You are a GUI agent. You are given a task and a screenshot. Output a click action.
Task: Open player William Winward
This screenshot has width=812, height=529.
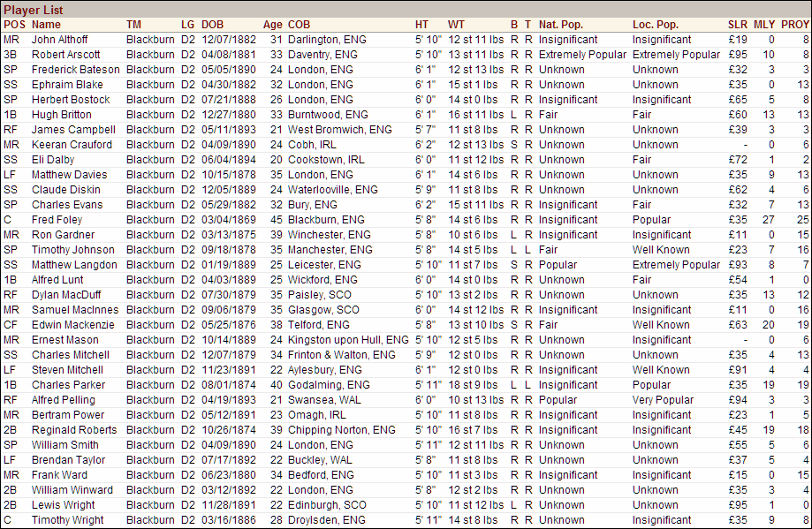click(x=72, y=489)
